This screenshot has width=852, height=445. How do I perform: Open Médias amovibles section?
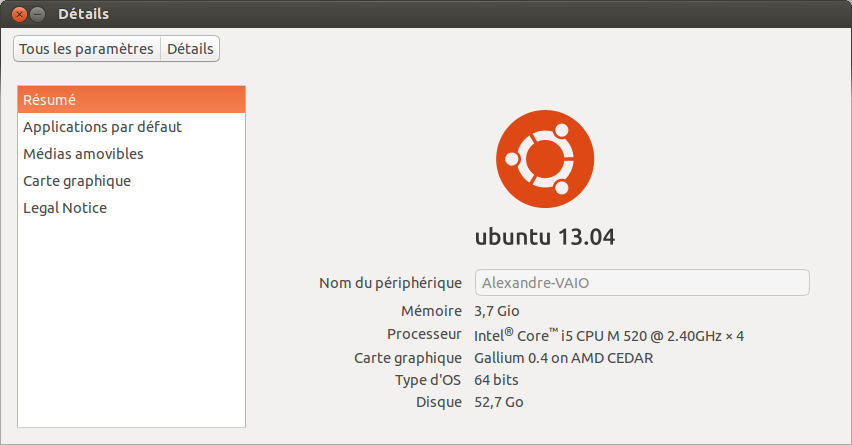(x=131, y=154)
